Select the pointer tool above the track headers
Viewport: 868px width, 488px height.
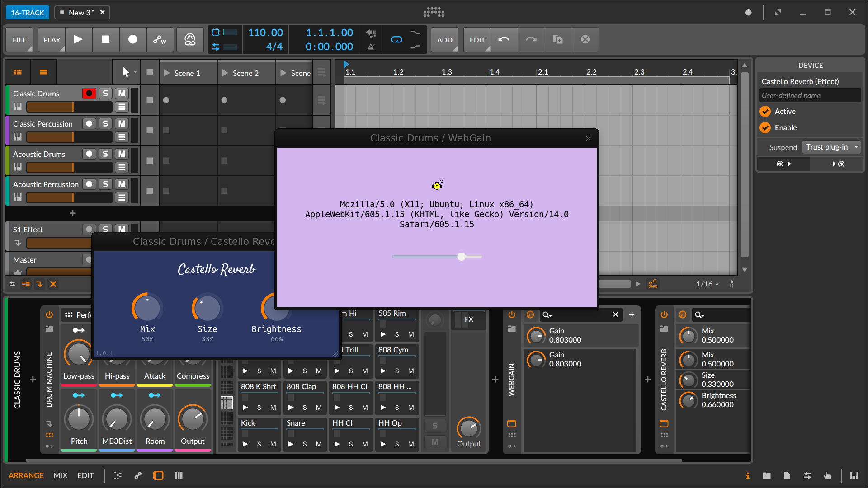tap(125, 72)
